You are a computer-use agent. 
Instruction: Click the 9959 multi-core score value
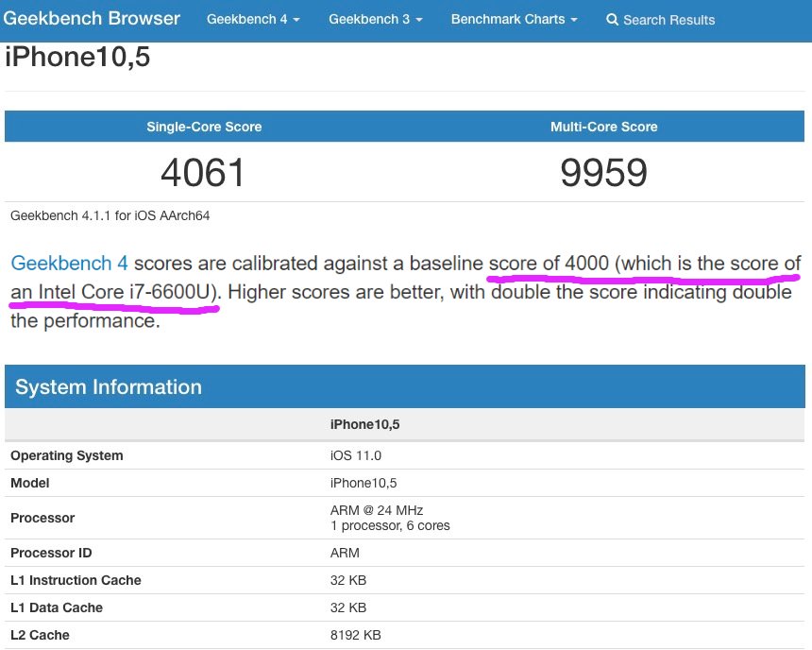604,173
